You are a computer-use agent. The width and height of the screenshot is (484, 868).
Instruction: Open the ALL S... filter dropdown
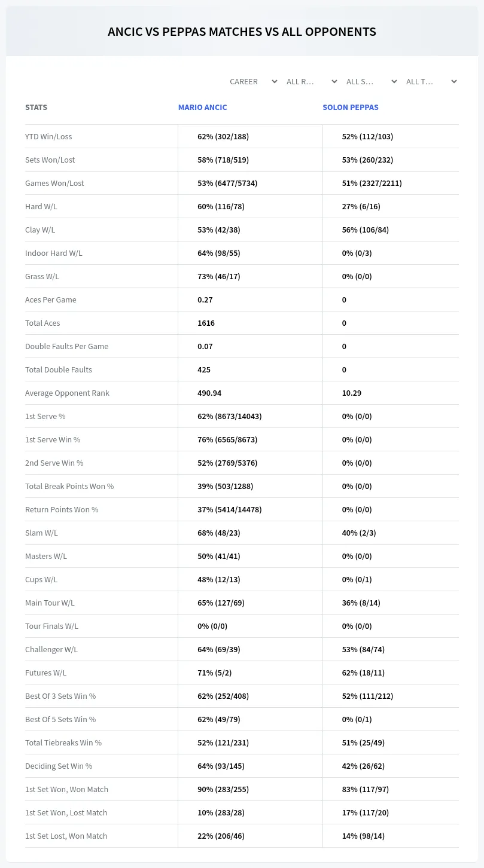pyautogui.click(x=372, y=81)
